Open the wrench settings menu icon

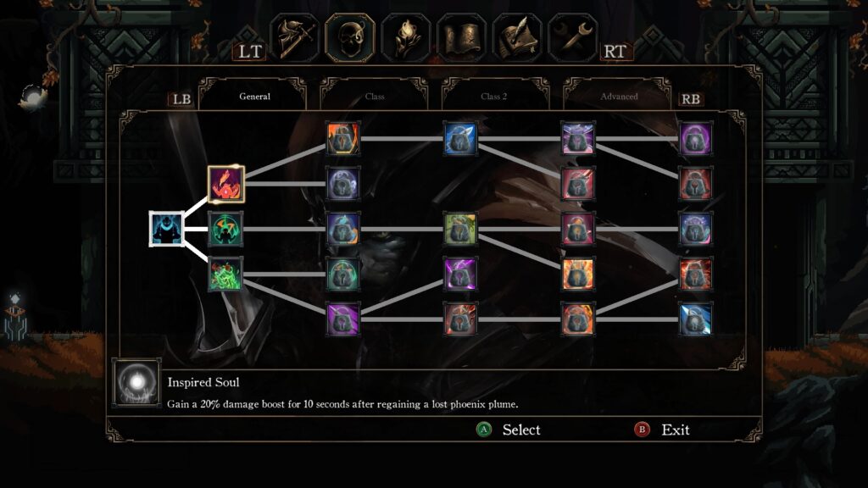(x=572, y=37)
